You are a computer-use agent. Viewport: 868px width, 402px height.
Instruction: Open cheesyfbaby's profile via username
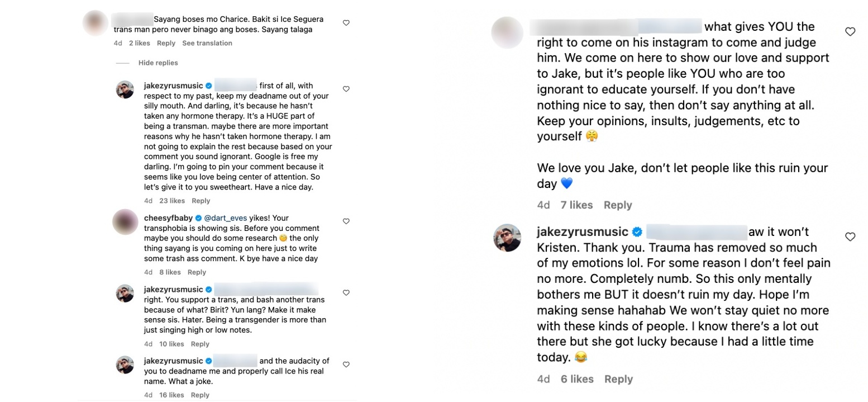point(166,218)
